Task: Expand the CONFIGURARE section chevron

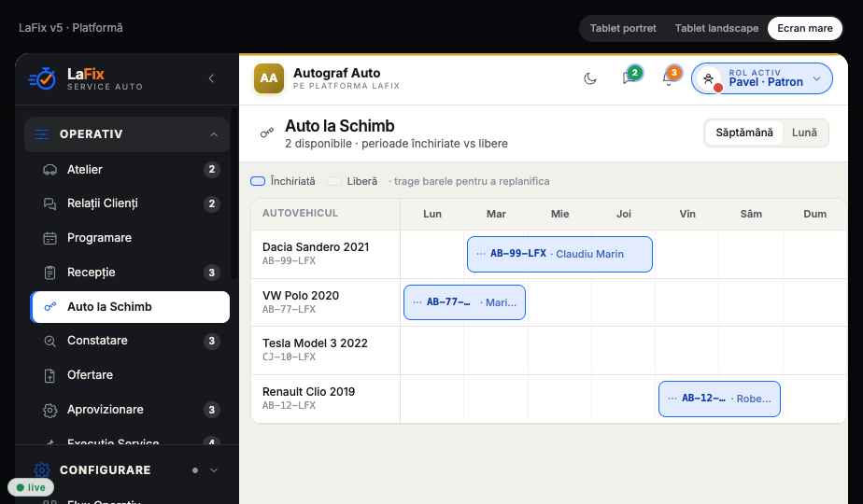Action: pos(214,470)
